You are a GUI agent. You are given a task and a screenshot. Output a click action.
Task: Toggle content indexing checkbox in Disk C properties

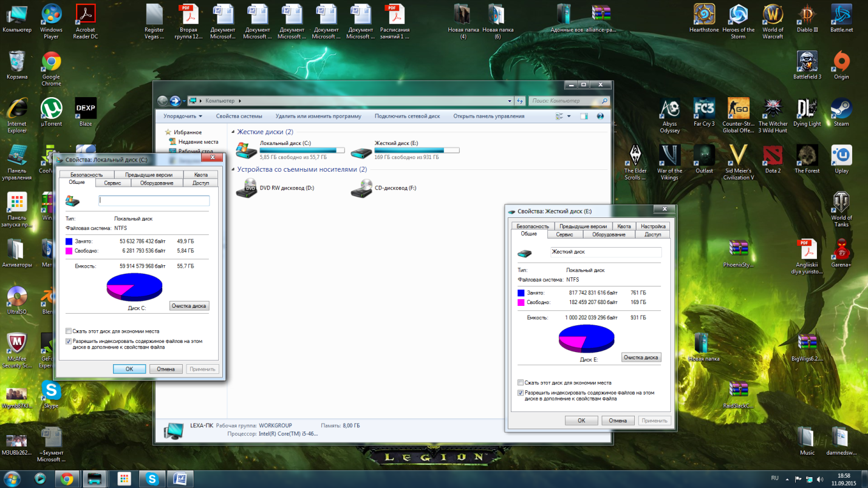[69, 342]
